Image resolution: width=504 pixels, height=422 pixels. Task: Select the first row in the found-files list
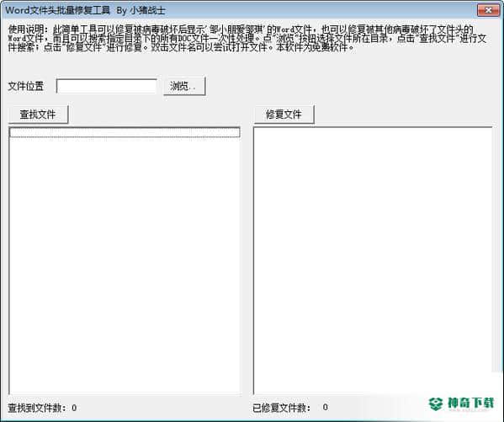(125, 132)
